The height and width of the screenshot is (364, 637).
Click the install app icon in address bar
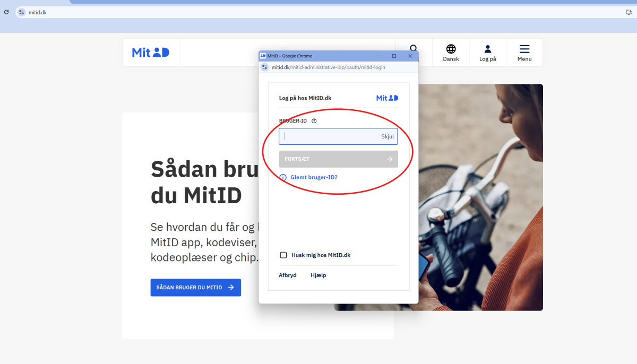629,12
